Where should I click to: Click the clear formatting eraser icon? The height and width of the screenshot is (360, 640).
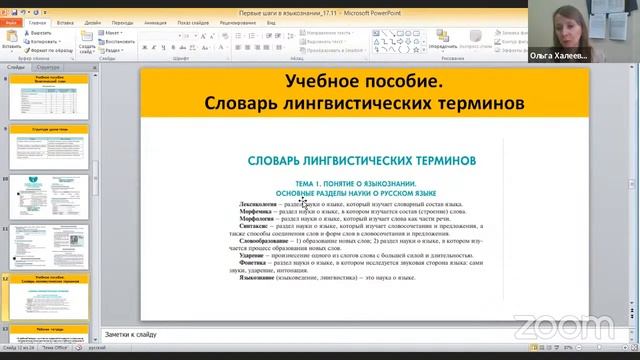pyautogui.click(x=225, y=36)
